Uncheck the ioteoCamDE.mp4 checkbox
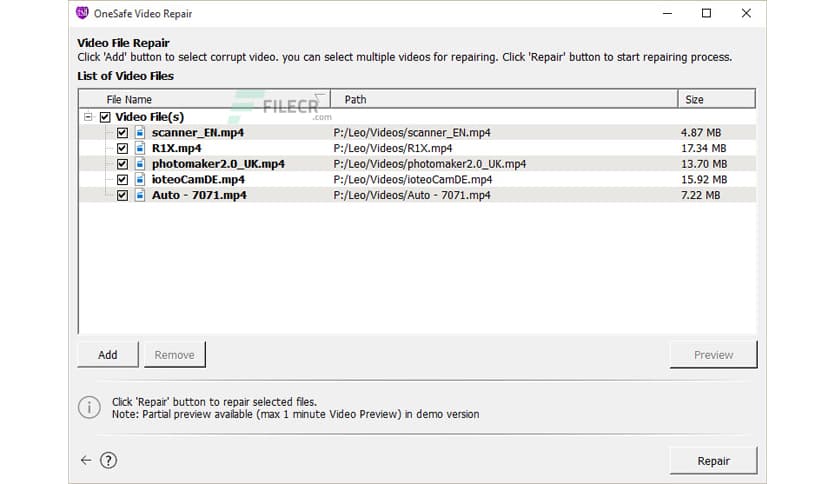The image size is (836, 484). click(x=122, y=180)
